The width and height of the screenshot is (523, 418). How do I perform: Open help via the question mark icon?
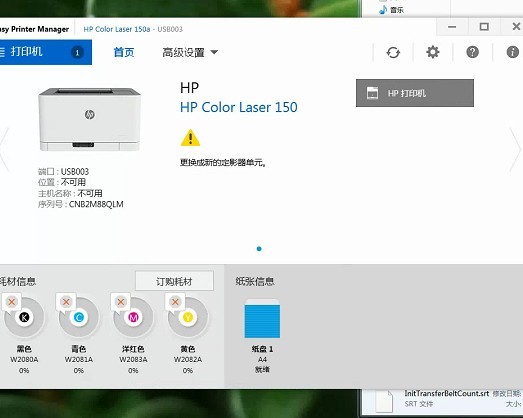[472, 52]
